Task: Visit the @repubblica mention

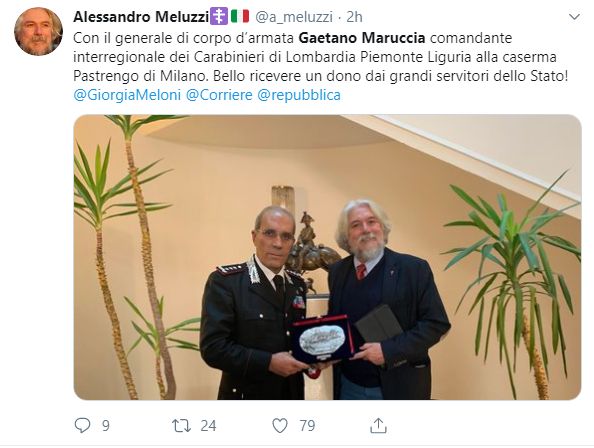Action: tap(299, 95)
